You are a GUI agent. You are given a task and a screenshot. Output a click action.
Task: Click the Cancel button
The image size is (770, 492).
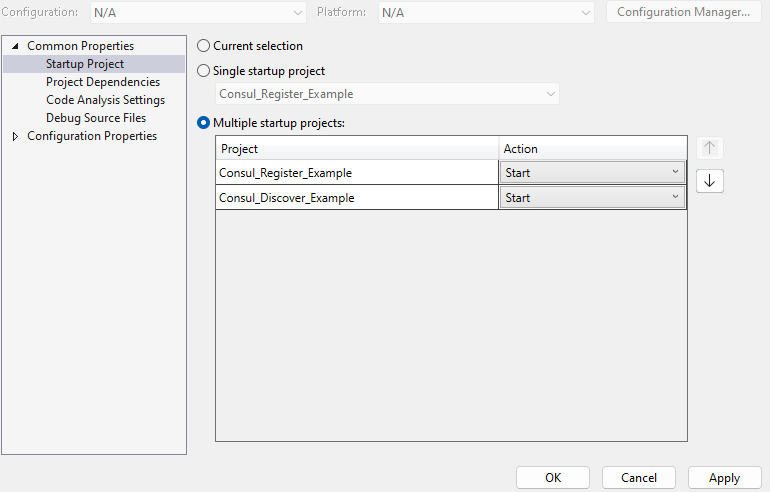coord(638,478)
